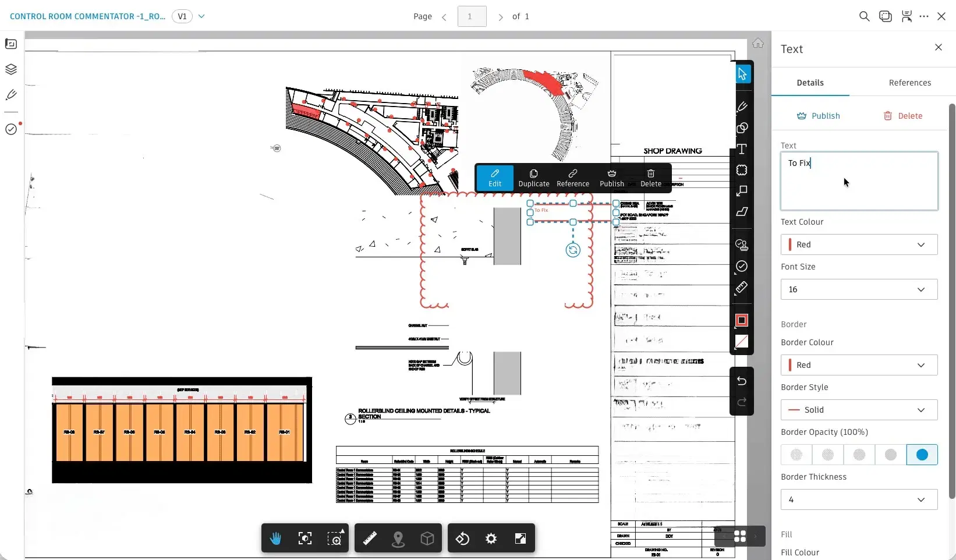
Task: Click Reference in markup context toolbar
Action: [573, 178]
